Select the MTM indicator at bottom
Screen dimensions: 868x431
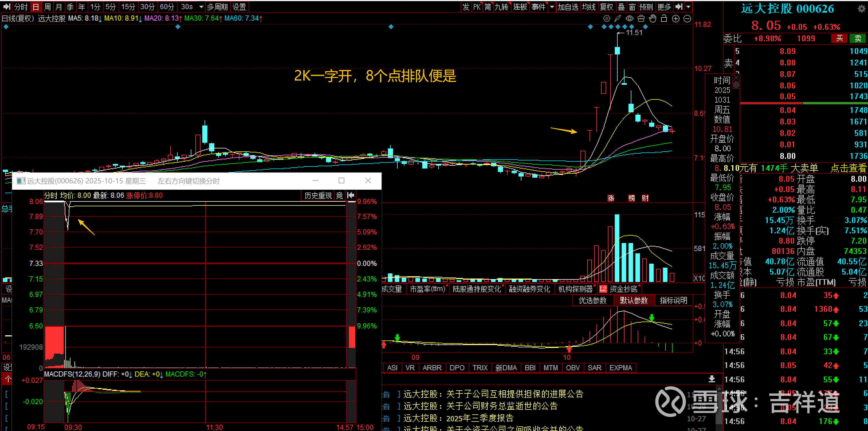(550, 368)
